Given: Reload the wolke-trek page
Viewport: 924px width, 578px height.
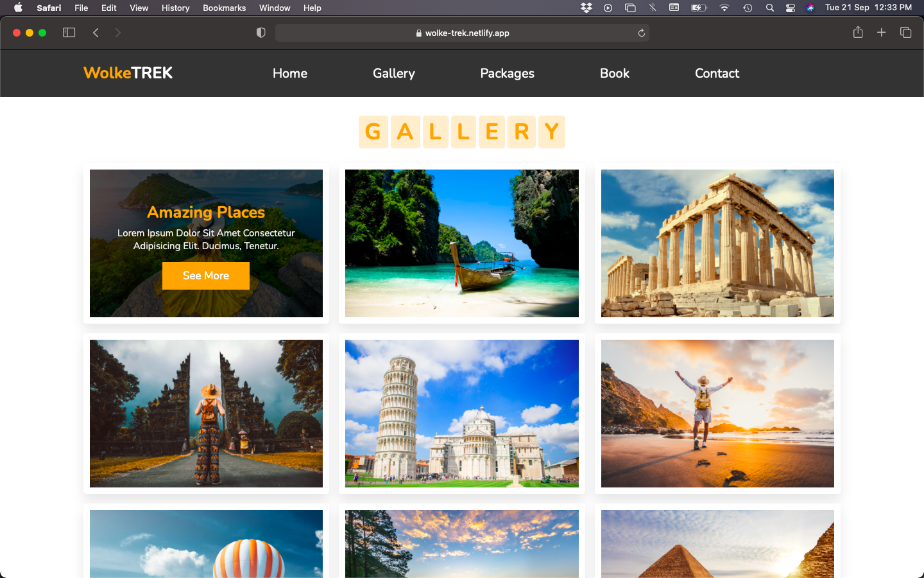Looking at the screenshot, I should (x=641, y=33).
